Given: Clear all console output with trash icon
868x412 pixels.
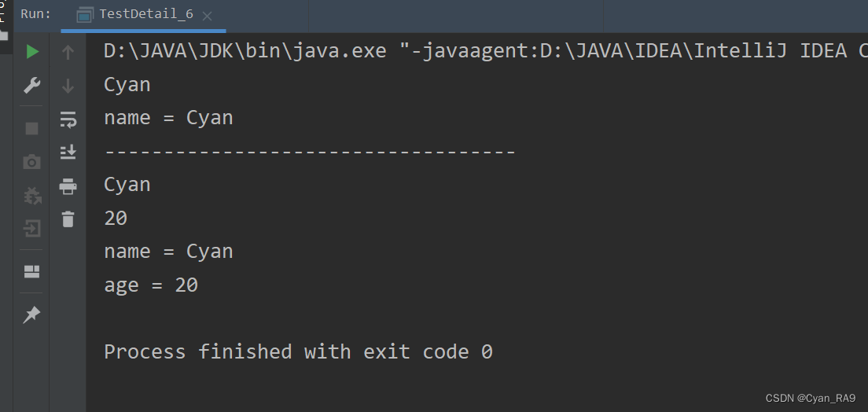Looking at the screenshot, I should tap(68, 219).
